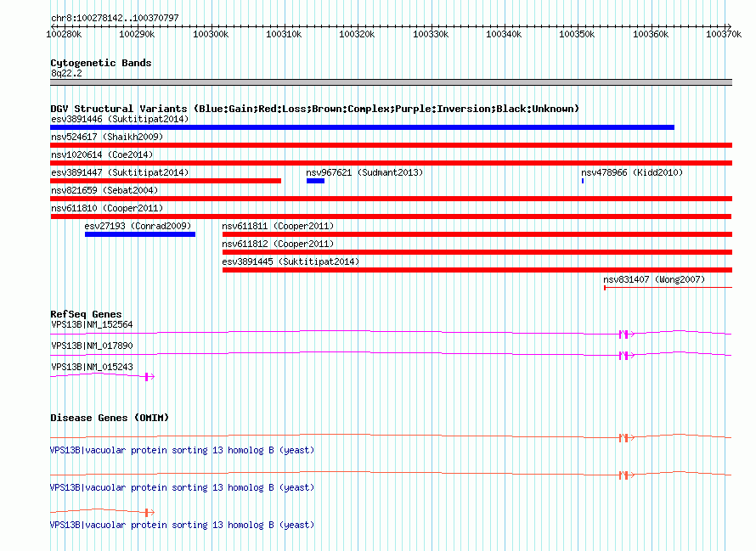The image size is (756, 551).
Task: Click the chr8:100278142..100370797 coordinates text
Action: point(115,19)
